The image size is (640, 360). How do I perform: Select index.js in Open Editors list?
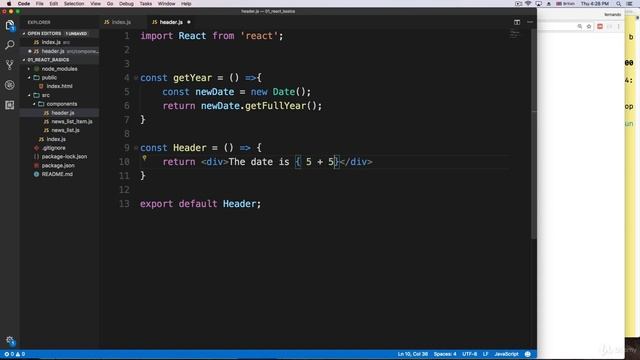coord(59,42)
